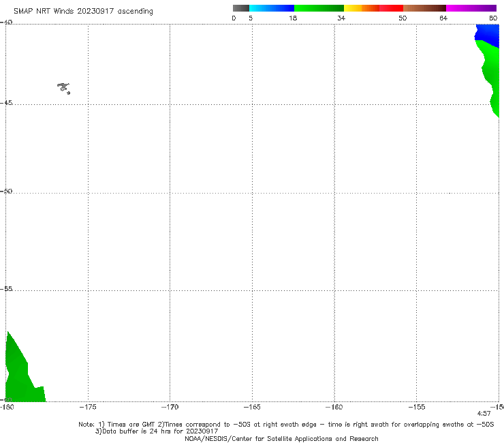Click the color bar label '64'

pyautogui.click(x=443, y=18)
